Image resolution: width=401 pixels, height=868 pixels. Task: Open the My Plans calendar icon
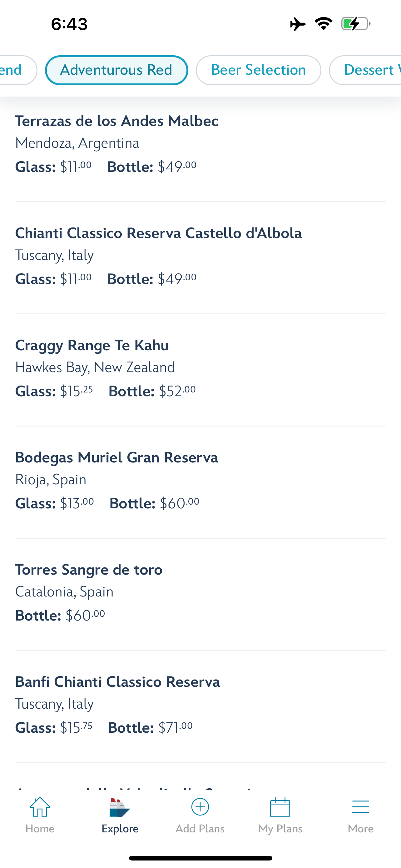[x=280, y=807]
